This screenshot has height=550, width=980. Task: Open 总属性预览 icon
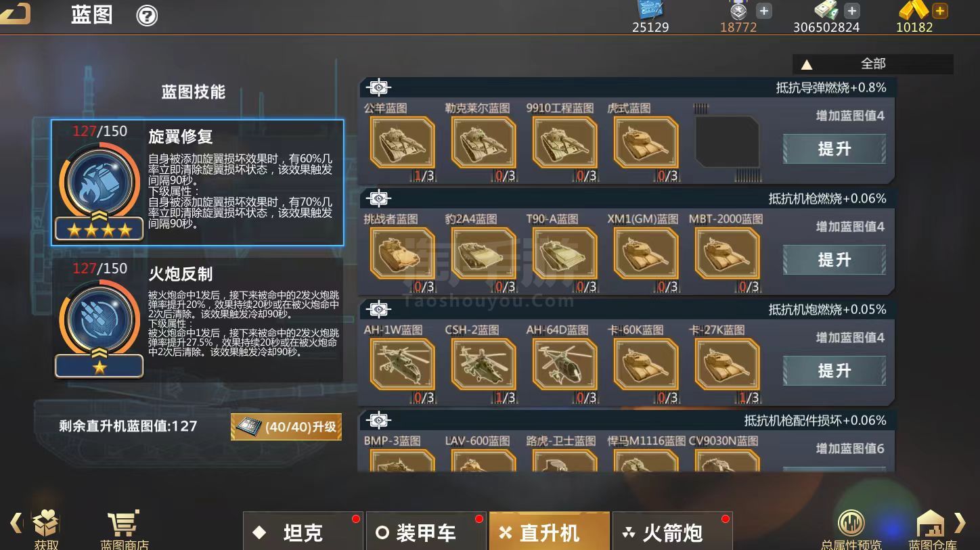tap(851, 524)
